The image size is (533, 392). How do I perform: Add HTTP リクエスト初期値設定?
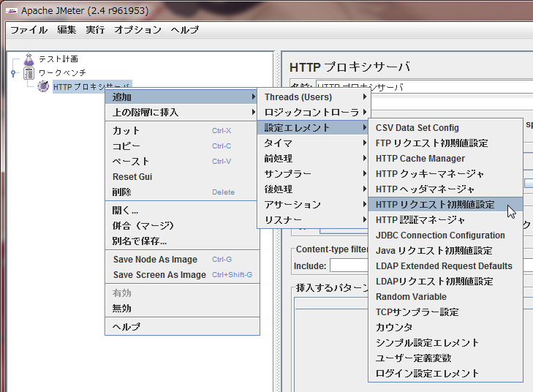pos(445,205)
